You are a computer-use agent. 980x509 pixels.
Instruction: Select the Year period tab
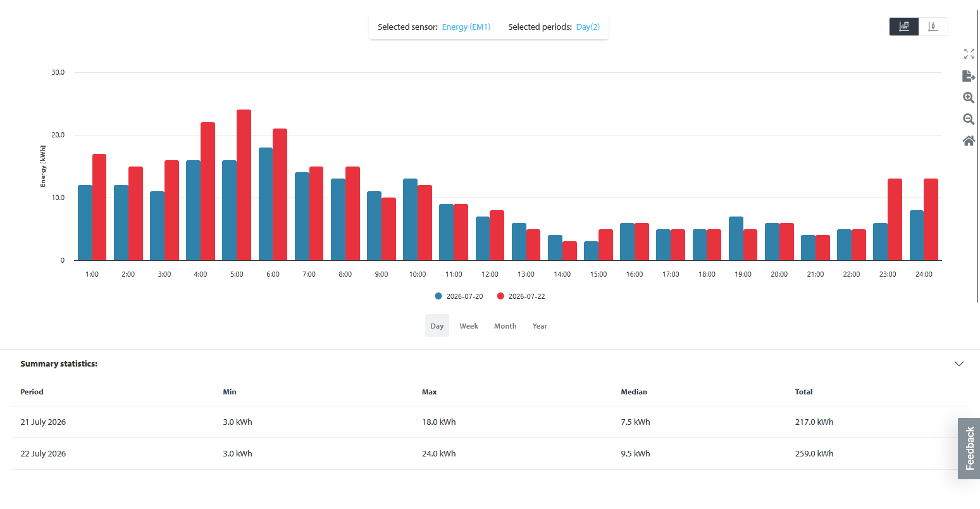click(x=540, y=326)
